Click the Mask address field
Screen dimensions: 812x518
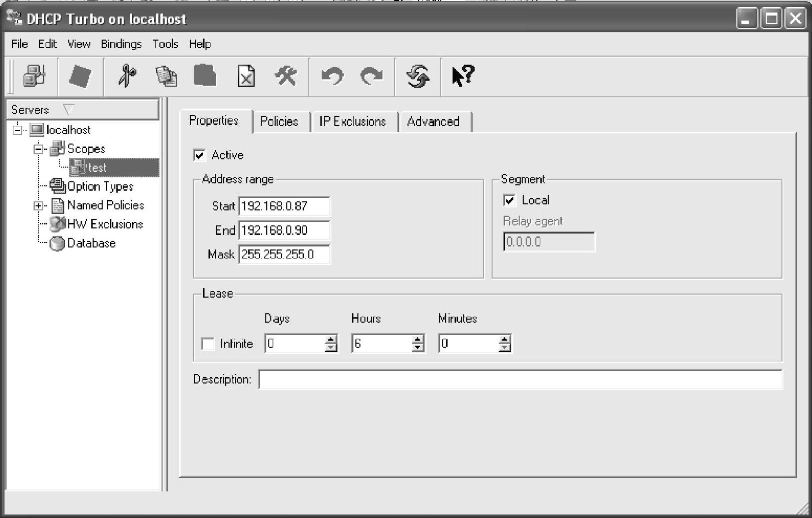point(284,254)
